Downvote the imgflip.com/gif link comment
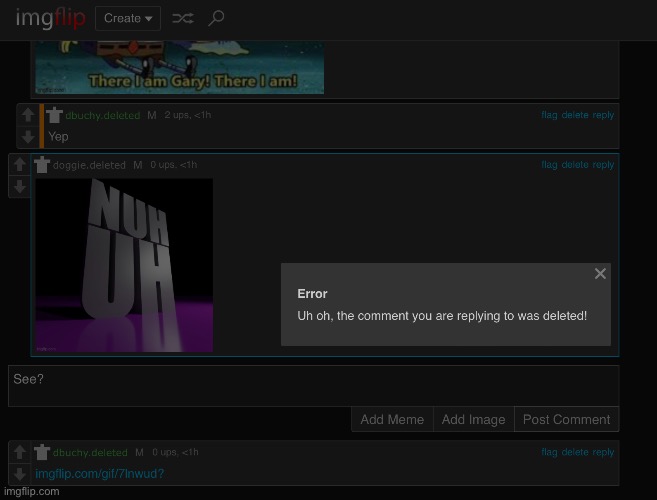657x500 pixels. (20, 474)
